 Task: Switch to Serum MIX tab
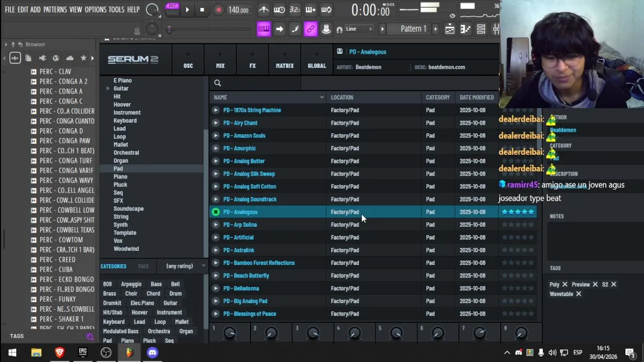pyautogui.click(x=220, y=60)
